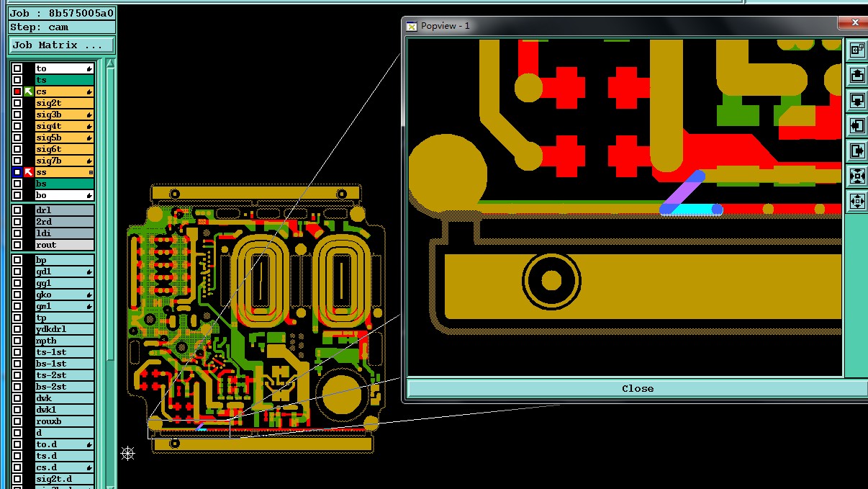868x489 pixels.
Task: Select the 2rd drill layer row
Action: coord(64,222)
